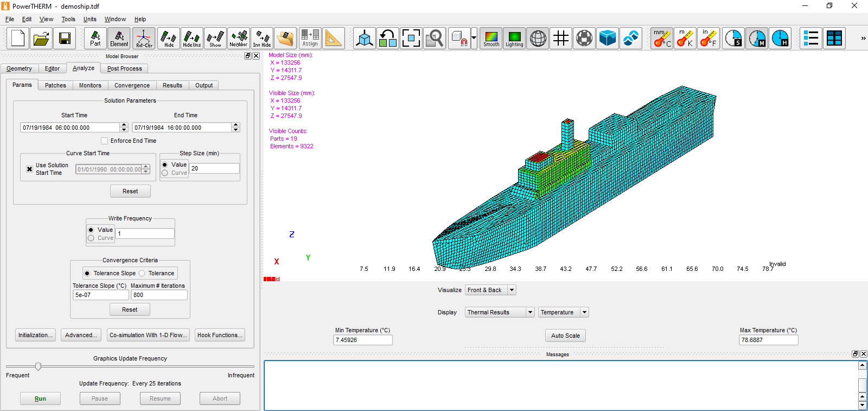Click the Auto Scale button

[565, 336]
